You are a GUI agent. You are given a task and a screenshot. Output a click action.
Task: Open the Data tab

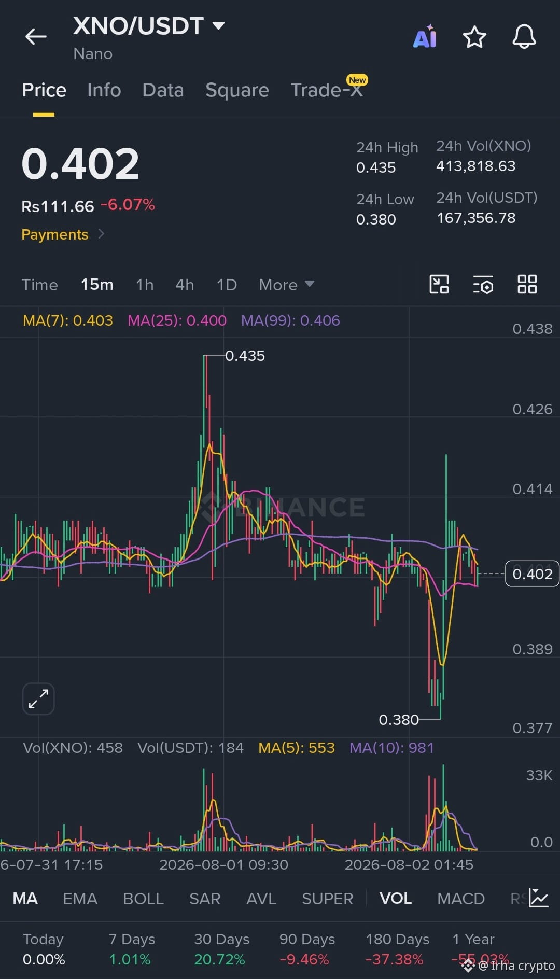pyautogui.click(x=163, y=90)
